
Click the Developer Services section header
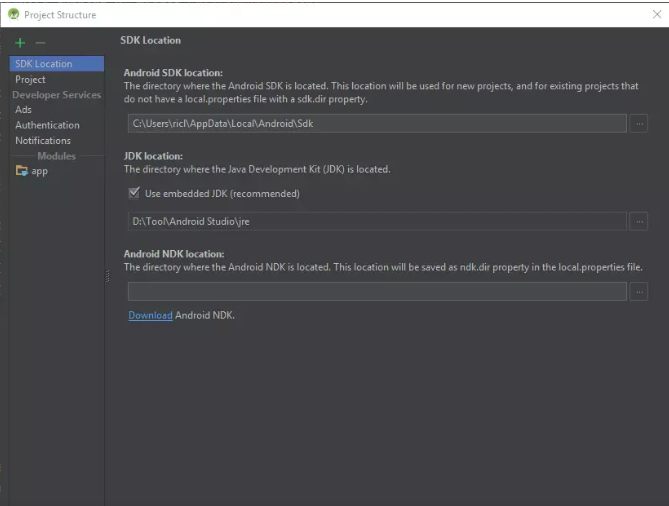[56, 95]
